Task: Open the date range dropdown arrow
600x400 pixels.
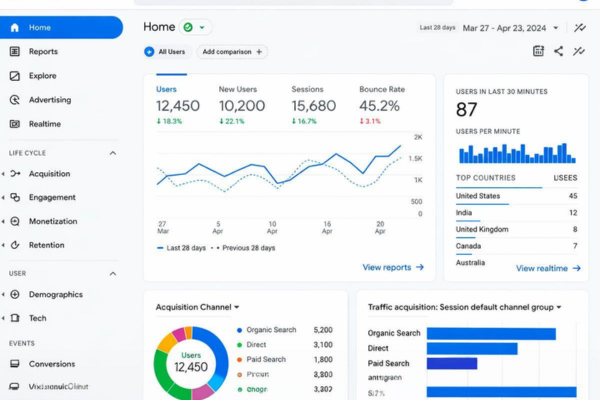Action: pos(556,28)
